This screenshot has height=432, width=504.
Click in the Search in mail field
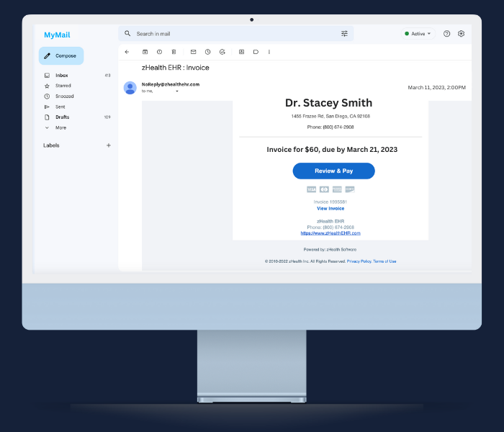(230, 34)
